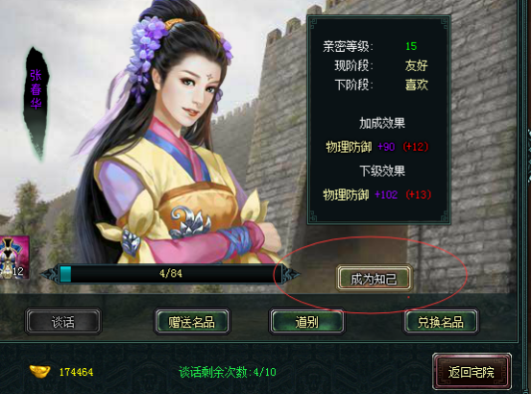532x394 pixels.
Task: Click the right arrow ornament of intimacy bar
Action: [291, 275]
